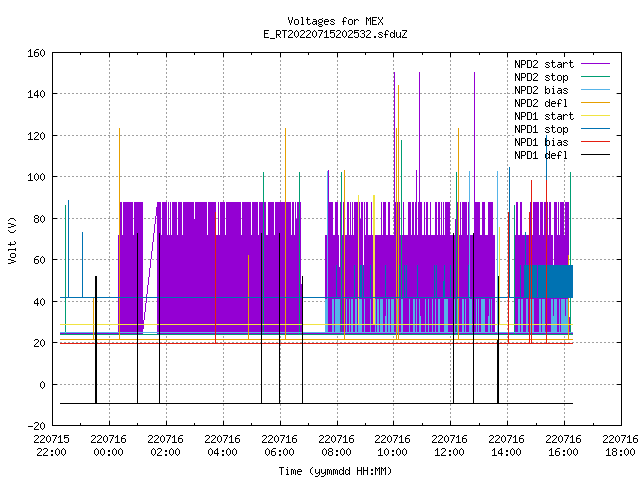This screenshot has width=640, height=480.
Task: Click the 160 y-axis tick label
Action: point(36,53)
